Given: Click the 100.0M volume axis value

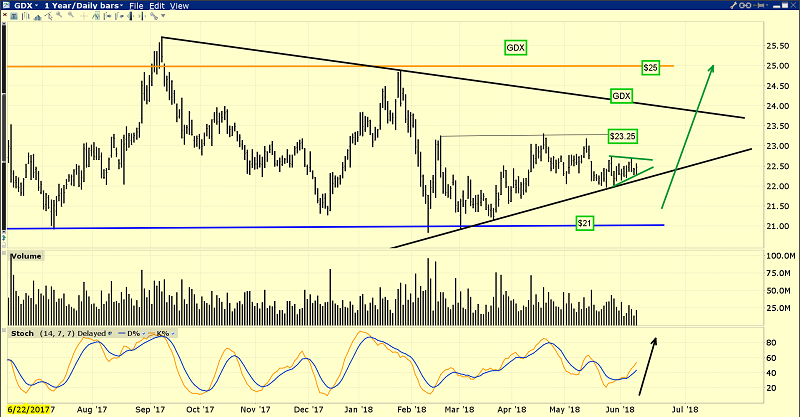Looking at the screenshot, I should tap(781, 256).
